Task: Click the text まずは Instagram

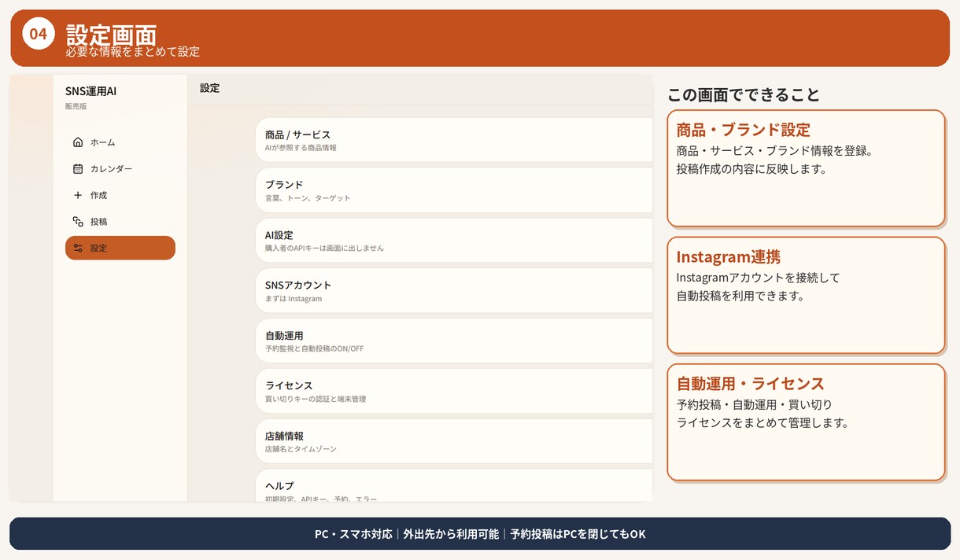Action: [294, 299]
